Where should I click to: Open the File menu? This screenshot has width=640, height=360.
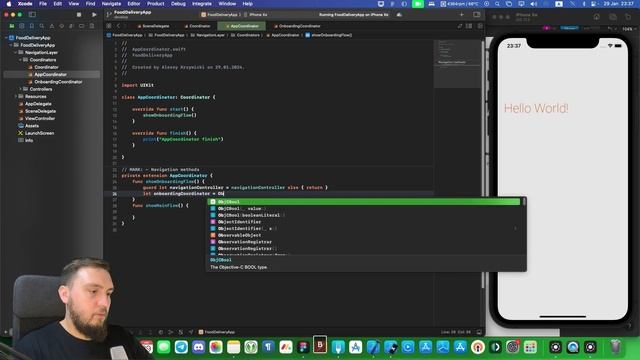(x=43, y=4)
